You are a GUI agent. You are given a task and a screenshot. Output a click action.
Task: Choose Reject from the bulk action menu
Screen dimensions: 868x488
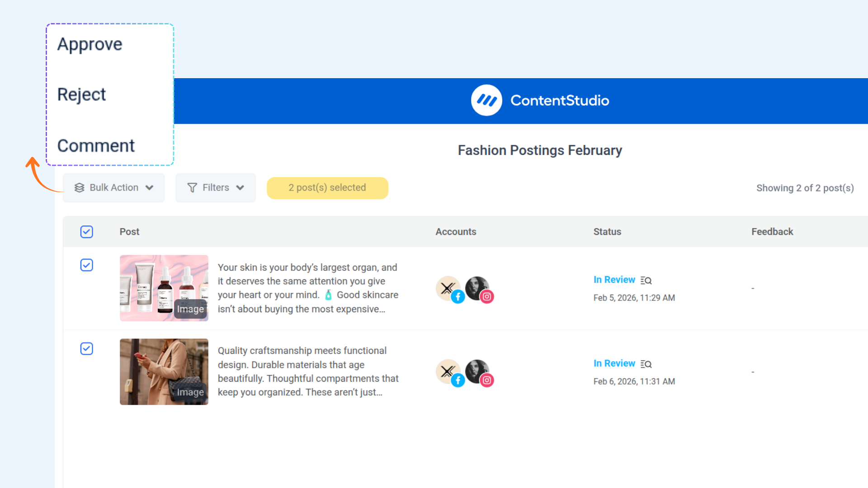click(x=81, y=94)
